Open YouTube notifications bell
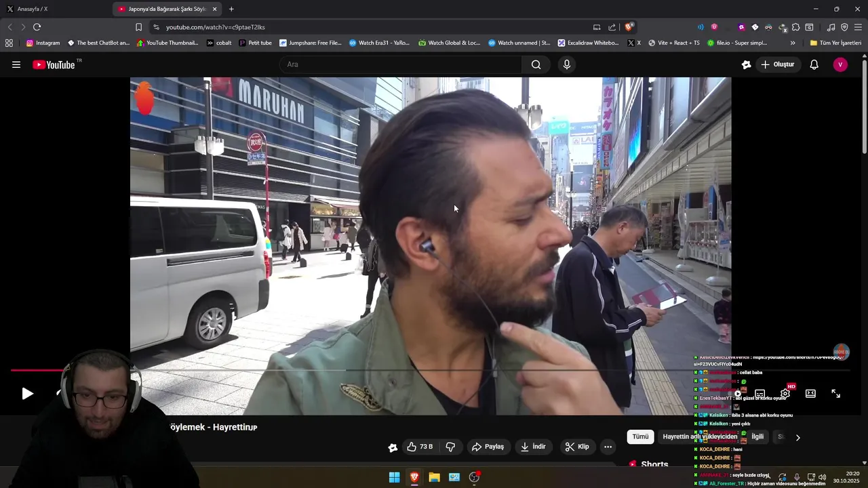Screen dimensions: 868x488 (x=814, y=64)
